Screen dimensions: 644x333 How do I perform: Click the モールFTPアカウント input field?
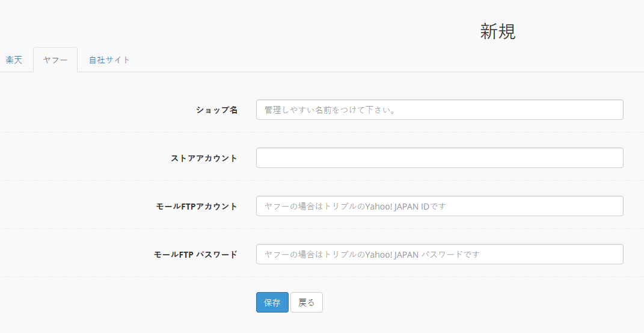tap(440, 206)
